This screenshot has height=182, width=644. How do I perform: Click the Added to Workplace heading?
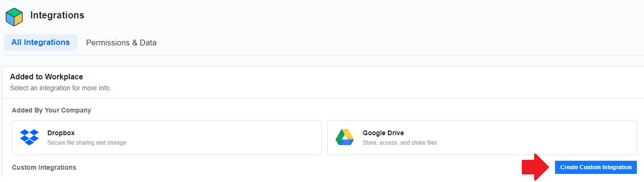click(x=46, y=77)
